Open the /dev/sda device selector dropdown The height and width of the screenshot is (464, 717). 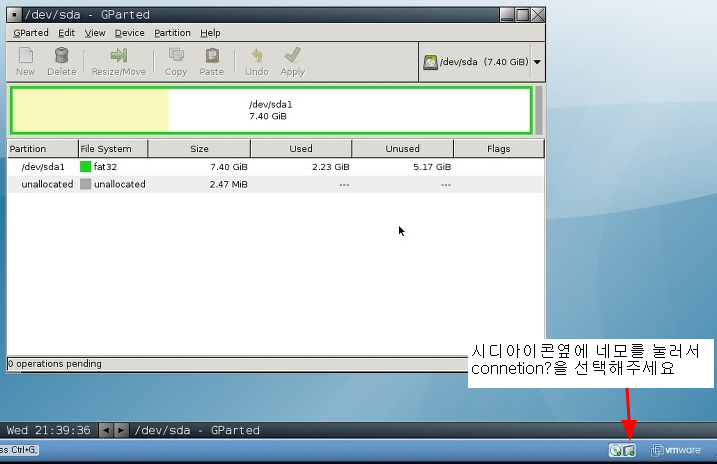(537, 62)
